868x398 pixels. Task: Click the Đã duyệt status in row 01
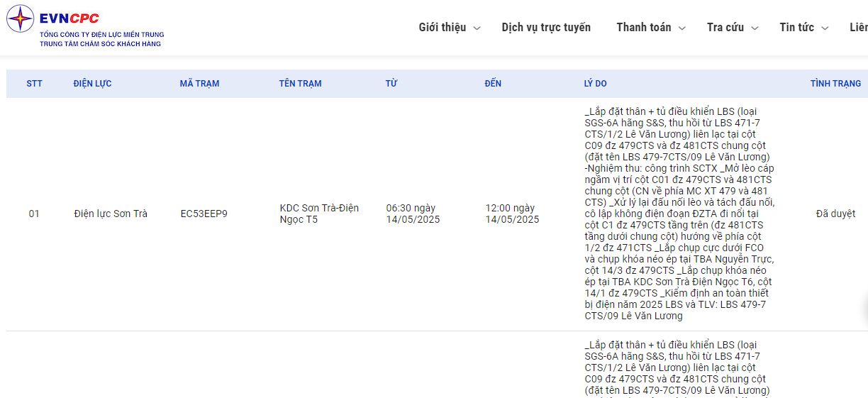pyautogui.click(x=835, y=214)
